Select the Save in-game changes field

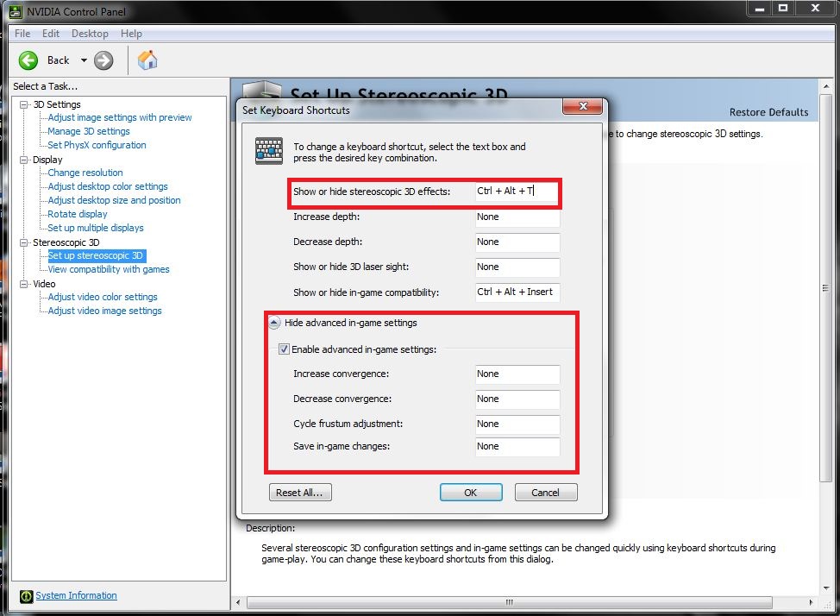coord(517,447)
